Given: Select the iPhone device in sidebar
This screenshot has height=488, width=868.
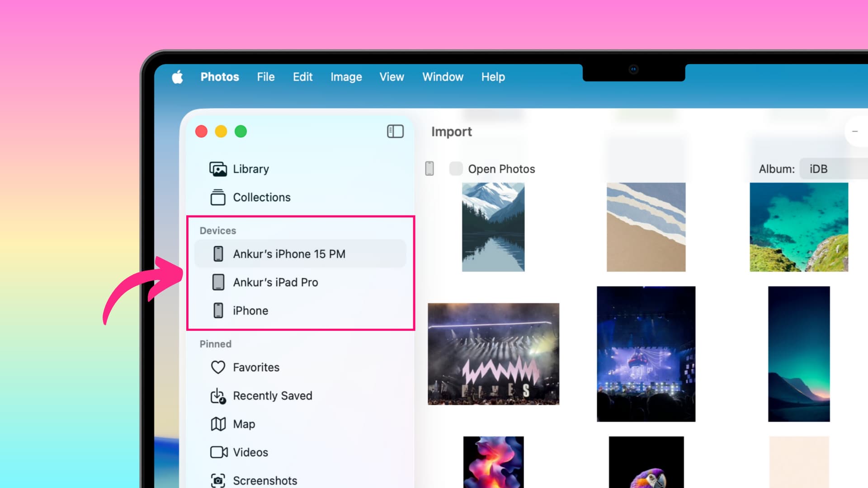Looking at the screenshot, I should click(x=250, y=310).
